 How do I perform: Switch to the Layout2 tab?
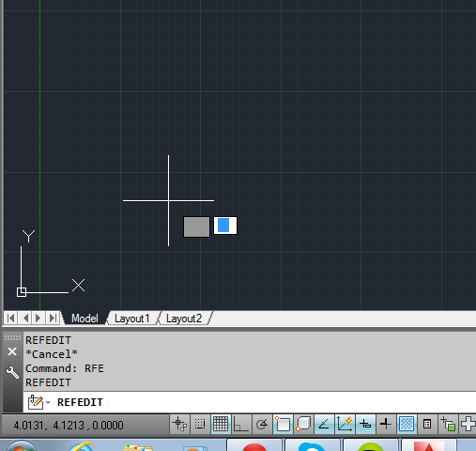click(184, 319)
